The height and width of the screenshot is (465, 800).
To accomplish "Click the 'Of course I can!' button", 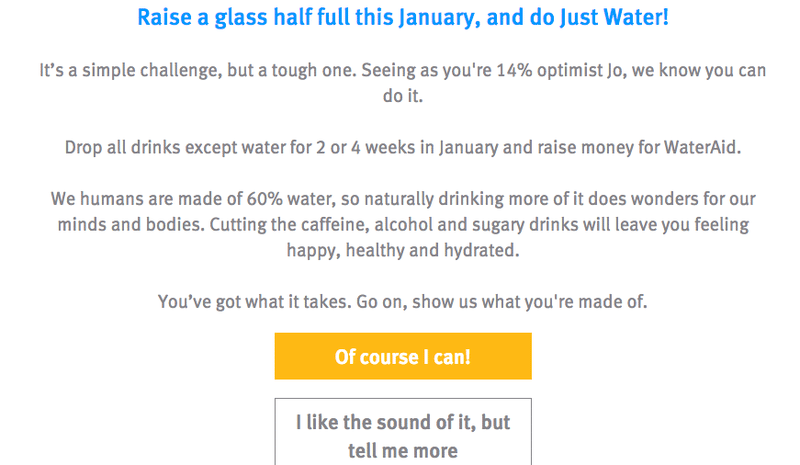I will click(x=402, y=357).
